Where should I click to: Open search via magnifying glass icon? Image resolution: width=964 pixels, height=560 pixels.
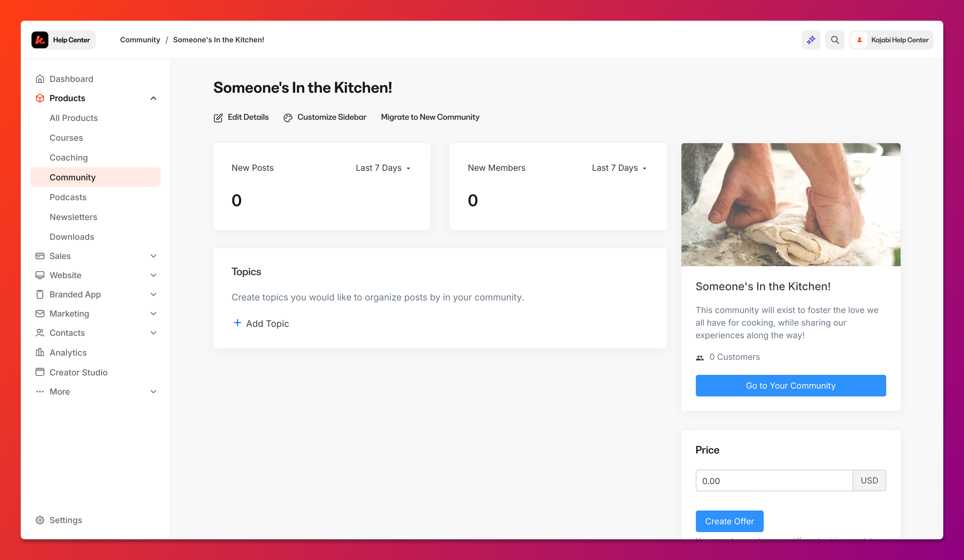click(x=835, y=40)
